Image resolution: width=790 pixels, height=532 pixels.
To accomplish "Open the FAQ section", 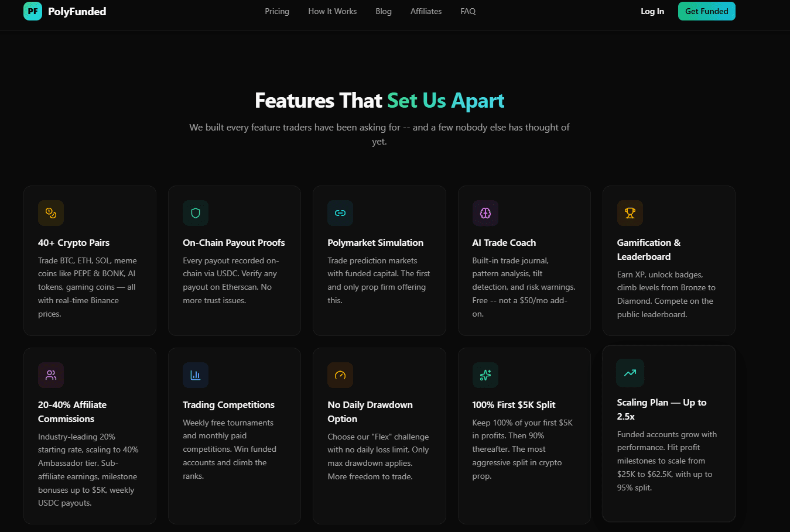I will pyautogui.click(x=468, y=11).
